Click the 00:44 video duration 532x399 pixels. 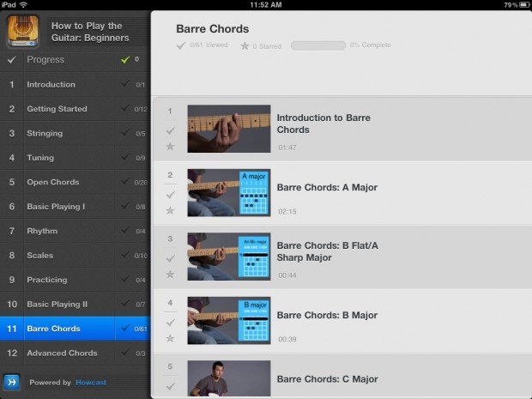tap(287, 275)
